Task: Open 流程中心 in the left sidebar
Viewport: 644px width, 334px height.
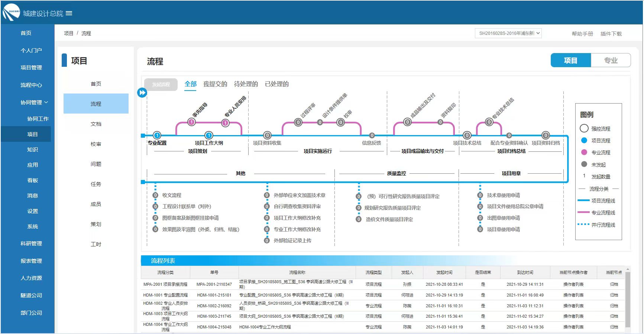Action: (x=31, y=85)
